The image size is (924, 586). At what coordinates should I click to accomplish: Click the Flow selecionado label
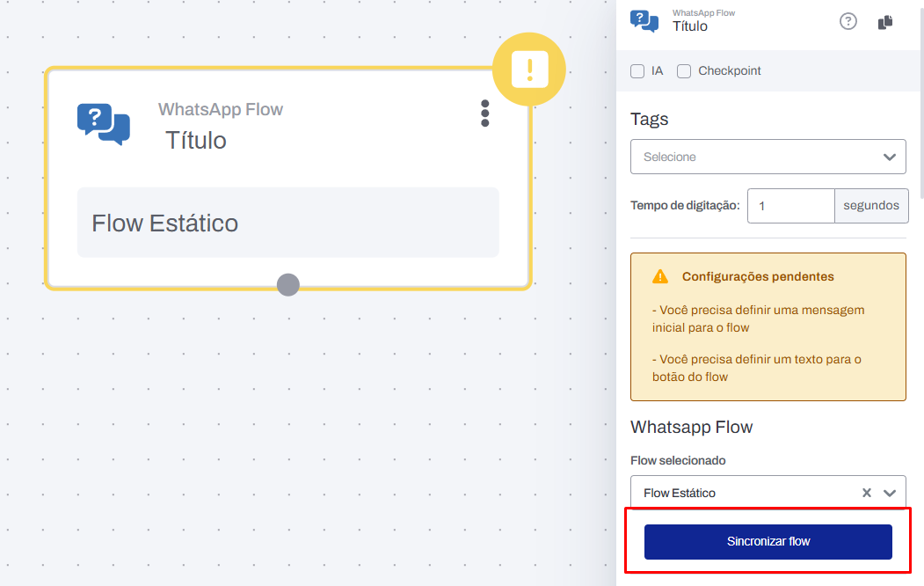(678, 460)
